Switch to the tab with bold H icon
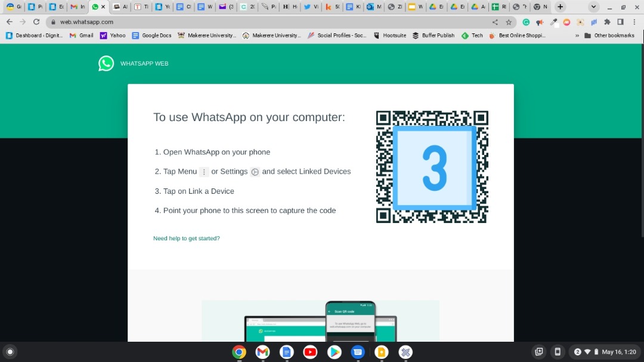The width and height of the screenshot is (644, 362). 290,7
